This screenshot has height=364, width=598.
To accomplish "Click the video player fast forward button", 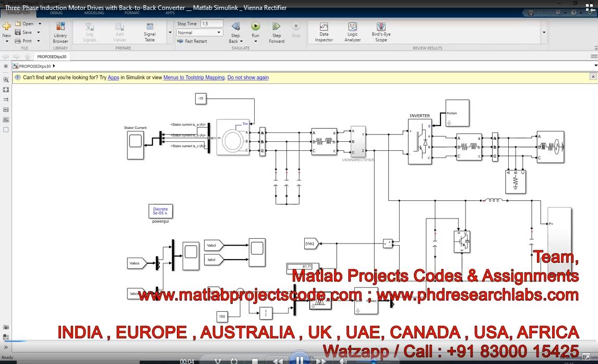I will coord(321,361).
